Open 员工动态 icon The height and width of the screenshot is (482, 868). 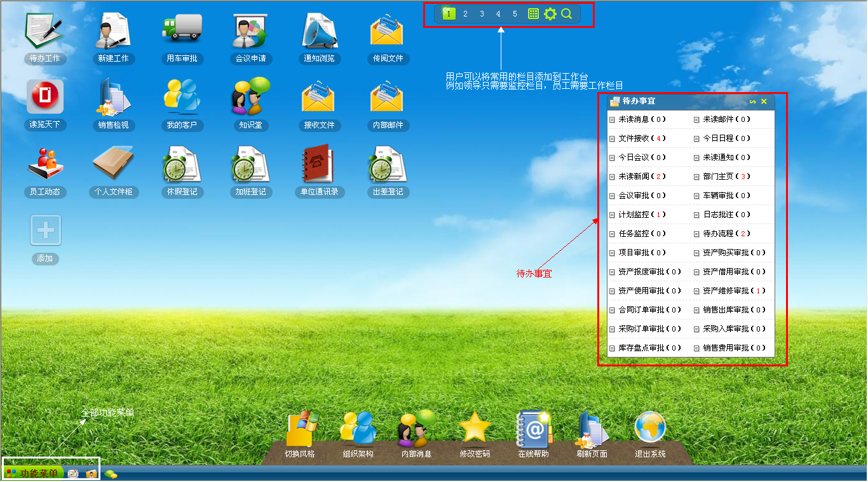click(44, 163)
